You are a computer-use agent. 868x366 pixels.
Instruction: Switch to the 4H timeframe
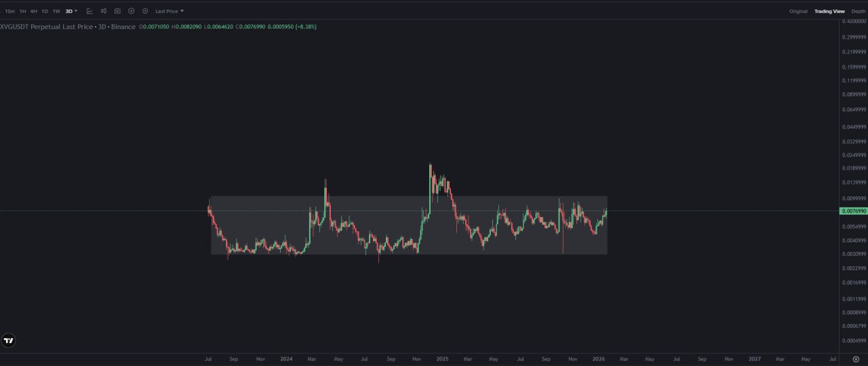[x=33, y=11]
